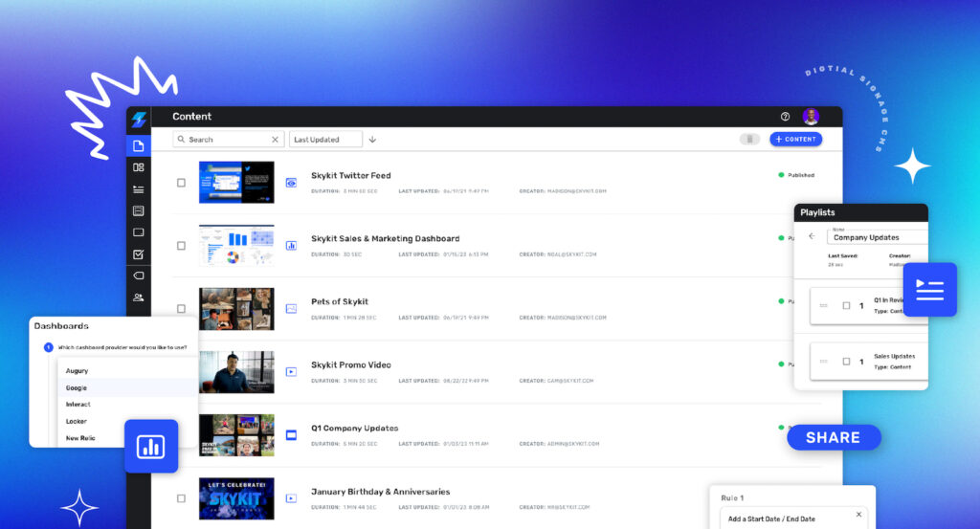
Task: Open the Skykit Promo Video thumbnail
Action: click(x=236, y=371)
